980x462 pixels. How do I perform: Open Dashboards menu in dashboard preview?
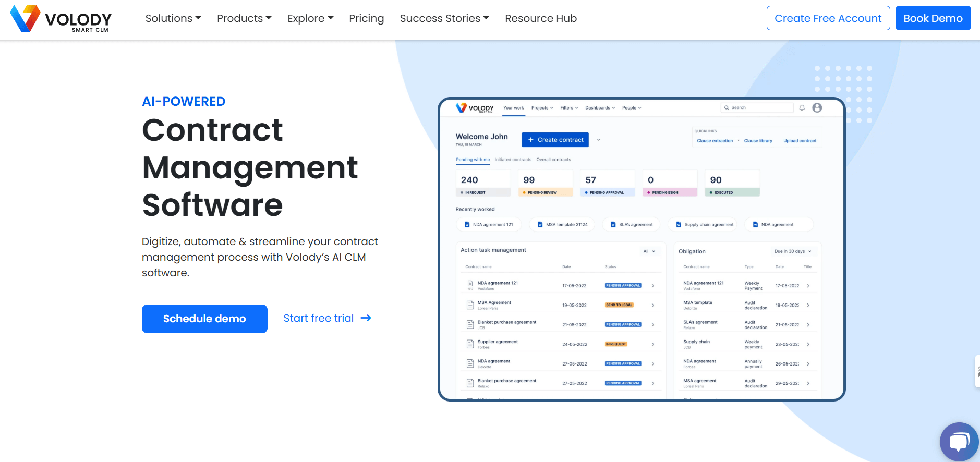pos(600,108)
